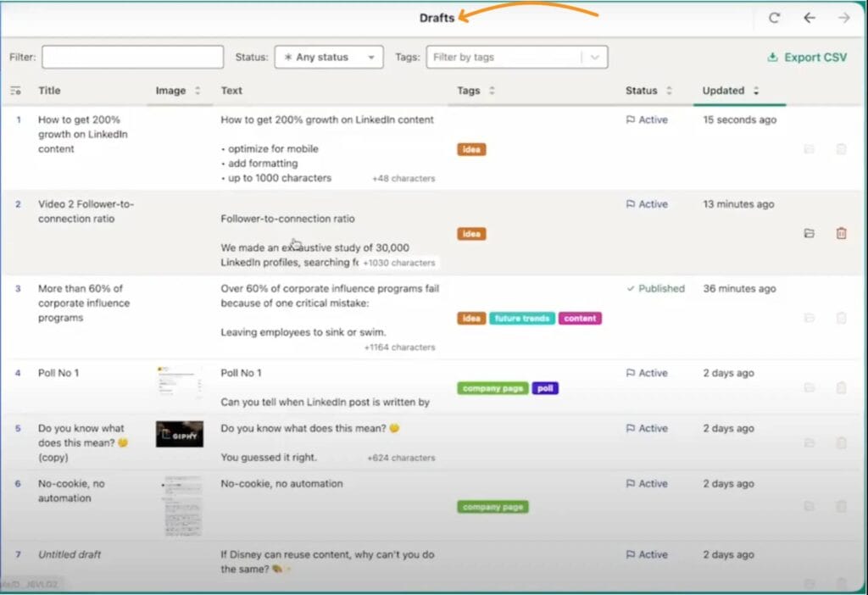Open the folder icon on the Follower-to-connection row
Image resolution: width=868 pixels, height=595 pixels.
pos(808,233)
